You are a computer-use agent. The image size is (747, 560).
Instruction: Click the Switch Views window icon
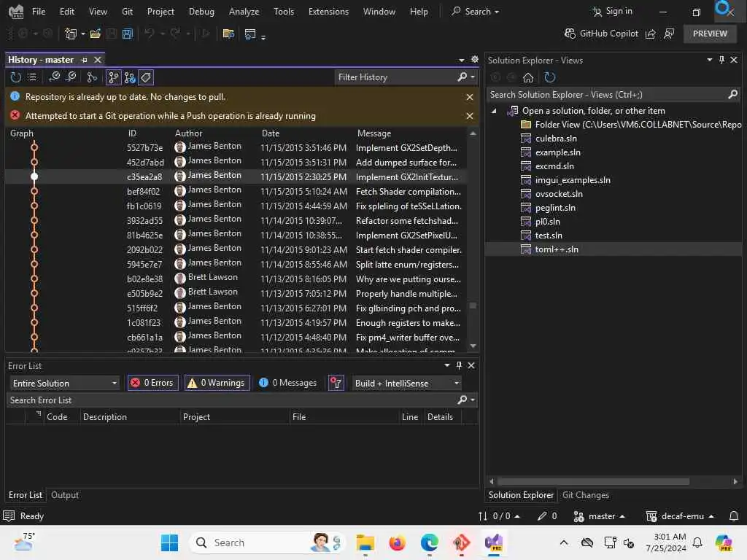[x=250, y=34]
